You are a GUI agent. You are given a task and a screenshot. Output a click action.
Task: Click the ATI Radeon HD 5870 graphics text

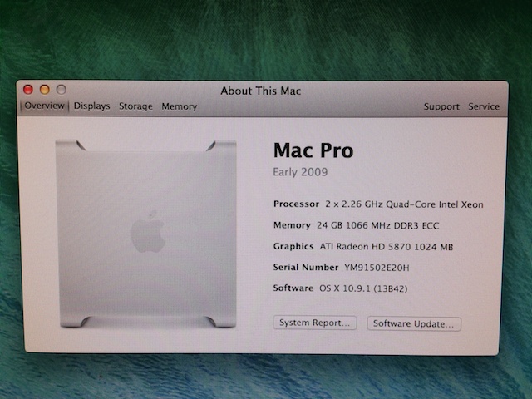pyautogui.click(x=387, y=247)
